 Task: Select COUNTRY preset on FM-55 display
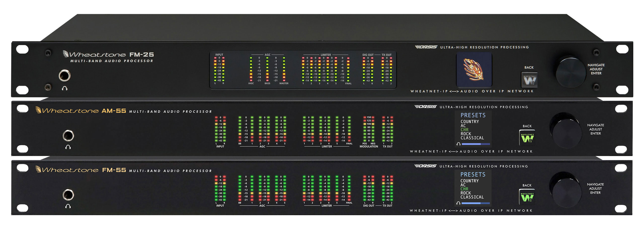(469, 181)
